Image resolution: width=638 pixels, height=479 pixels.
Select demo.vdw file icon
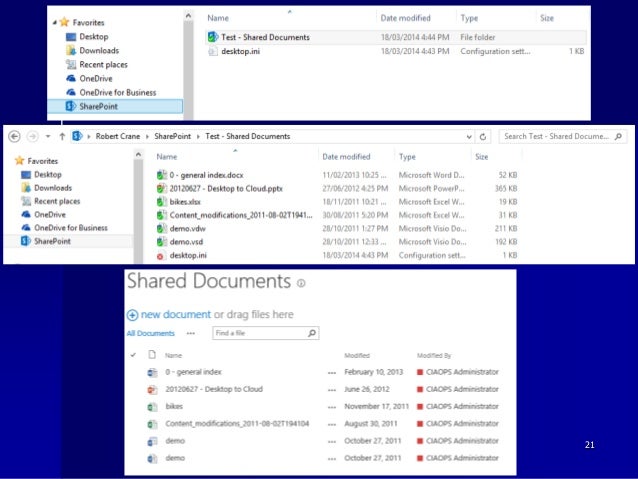(x=162, y=228)
